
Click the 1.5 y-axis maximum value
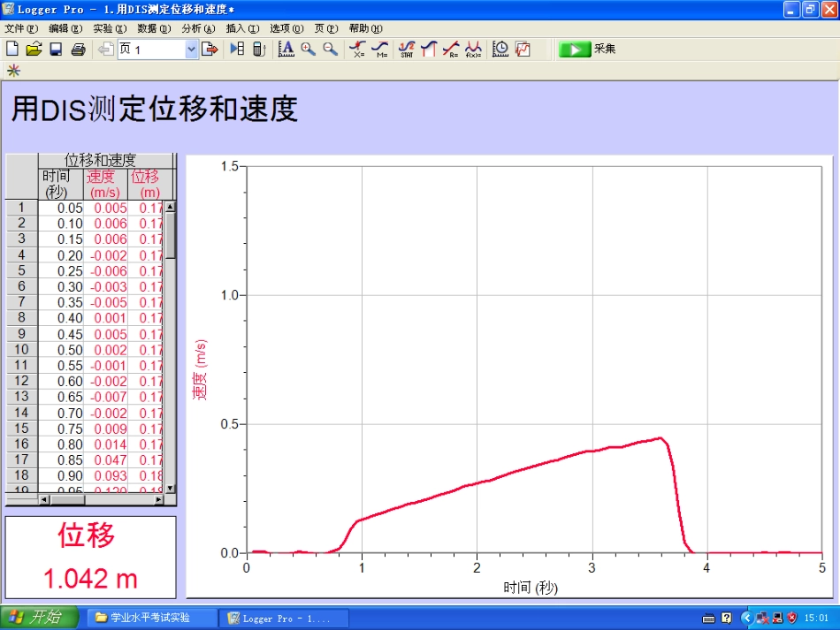[x=229, y=166]
